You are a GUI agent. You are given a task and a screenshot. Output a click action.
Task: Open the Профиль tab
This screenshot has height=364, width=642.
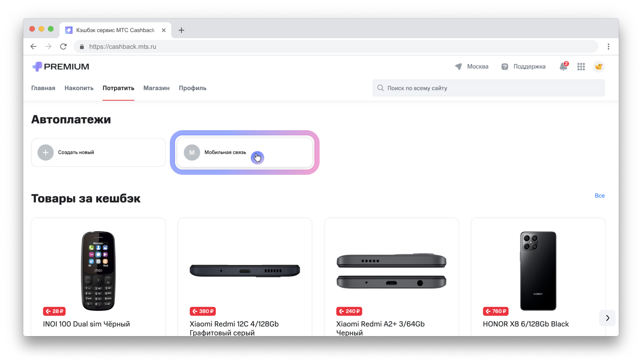click(x=193, y=88)
